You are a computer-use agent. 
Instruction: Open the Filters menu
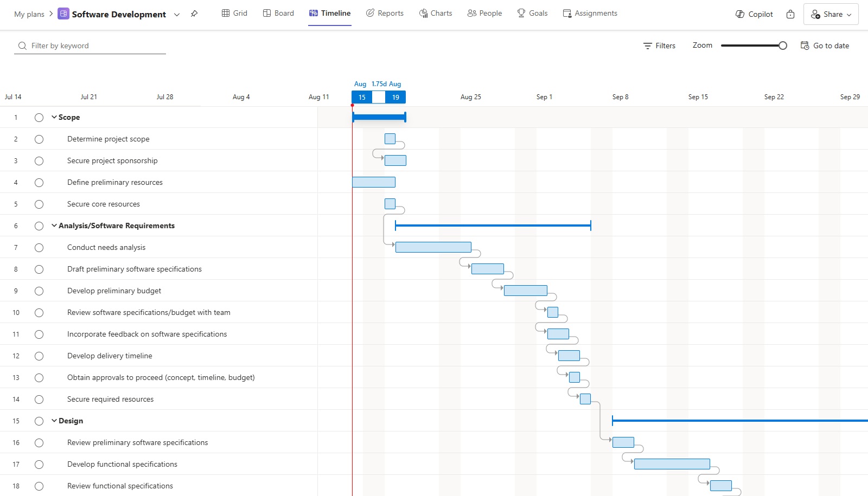pos(659,46)
